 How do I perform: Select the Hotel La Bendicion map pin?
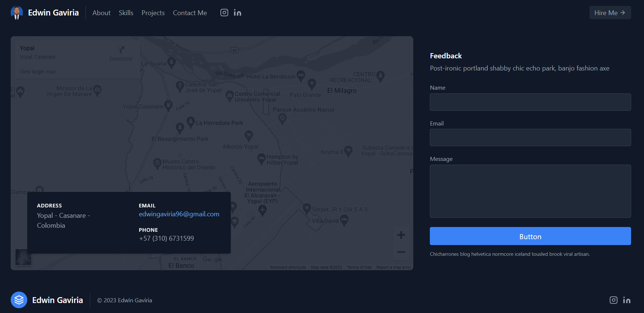(301, 76)
